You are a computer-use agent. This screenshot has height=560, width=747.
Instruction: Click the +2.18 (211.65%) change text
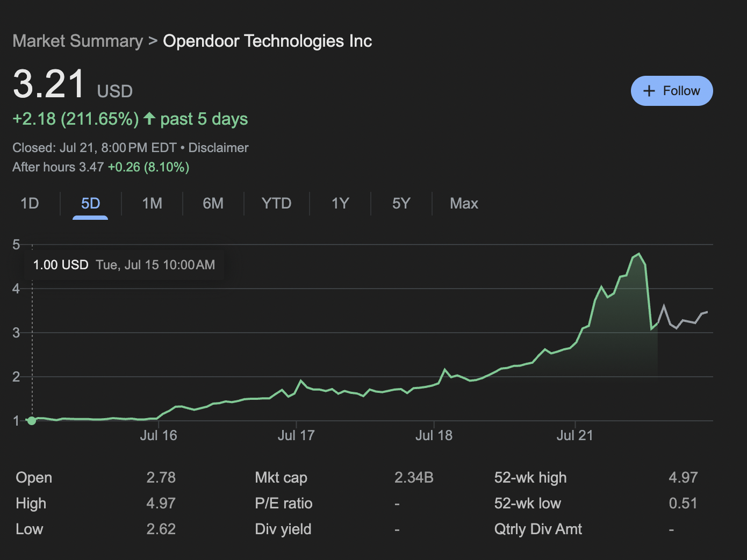(x=76, y=119)
